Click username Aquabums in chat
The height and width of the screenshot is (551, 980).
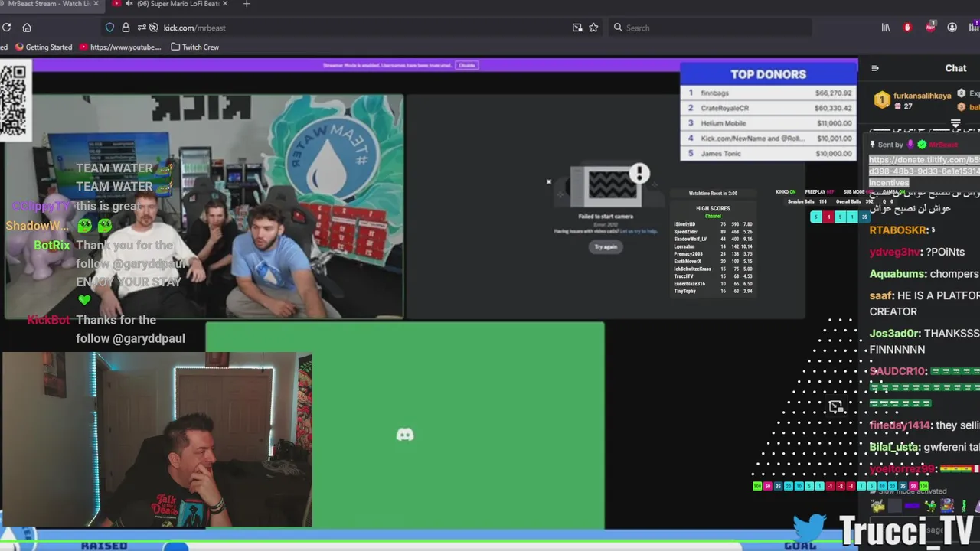point(898,274)
